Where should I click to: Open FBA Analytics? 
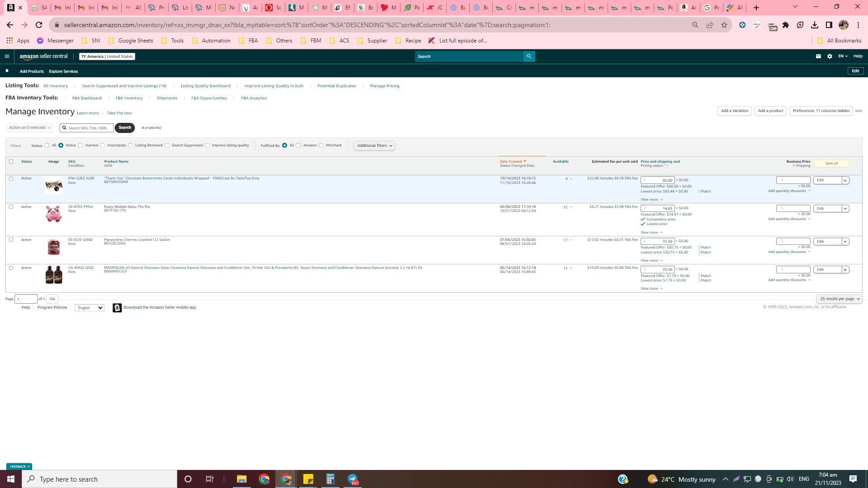click(254, 98)
